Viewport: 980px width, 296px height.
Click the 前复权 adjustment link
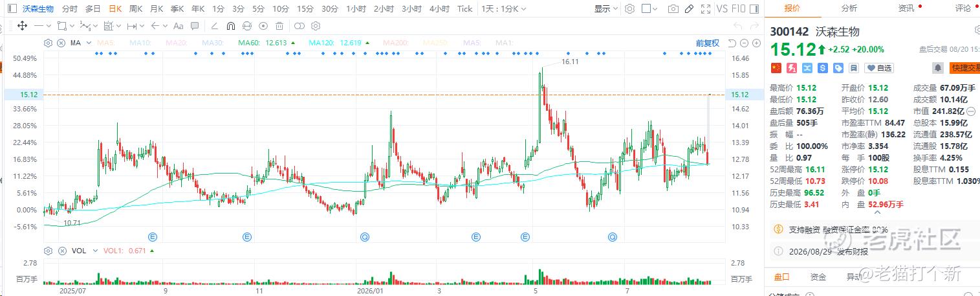(708, 43)
